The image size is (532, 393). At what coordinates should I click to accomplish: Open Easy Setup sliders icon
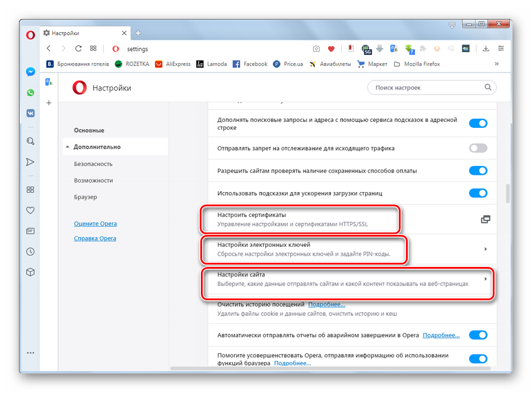pos(500,49)
